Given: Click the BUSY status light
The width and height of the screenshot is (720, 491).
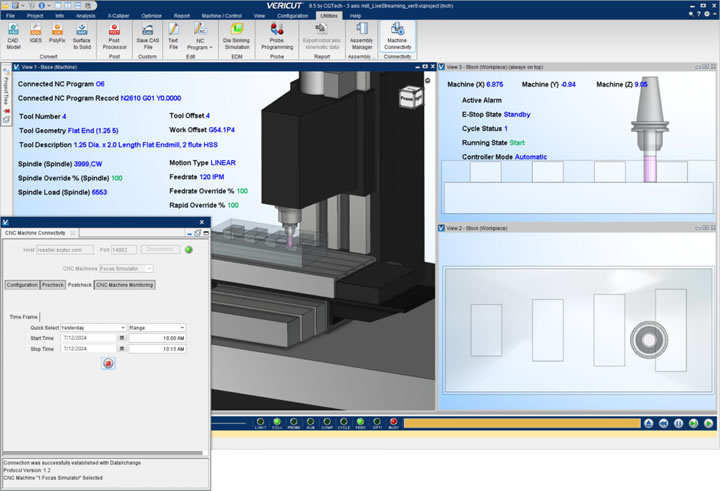Looking at the screenshot, I should (x=394, y=422).
